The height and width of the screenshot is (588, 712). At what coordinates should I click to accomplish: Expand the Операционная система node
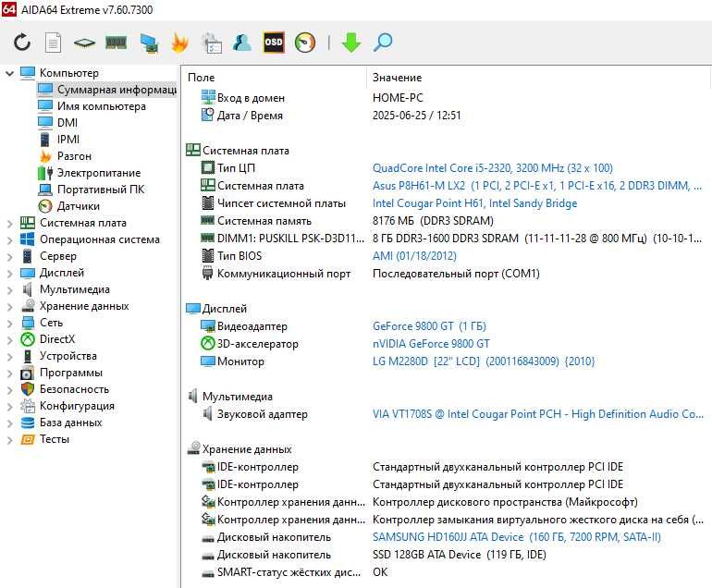click(9, 240)
